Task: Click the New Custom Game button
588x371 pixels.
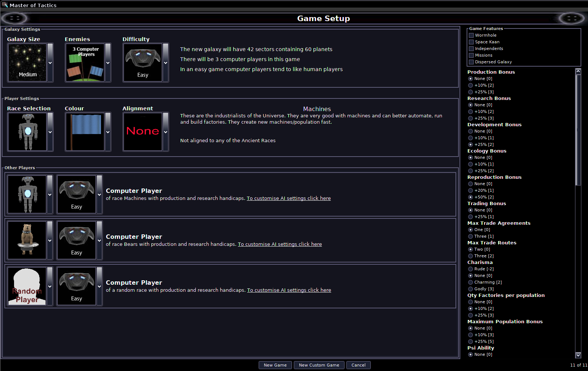Action: 319,365
